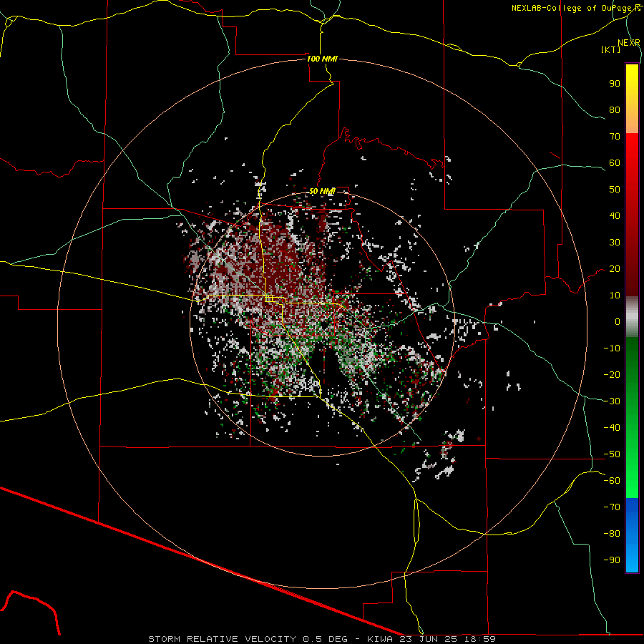Click the [KT] units label
The image size is (644, 644).
[x=610, y=49]
